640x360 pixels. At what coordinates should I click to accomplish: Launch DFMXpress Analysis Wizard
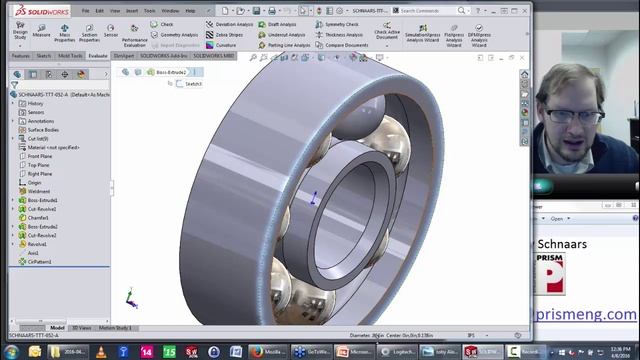tap(479, 35)
